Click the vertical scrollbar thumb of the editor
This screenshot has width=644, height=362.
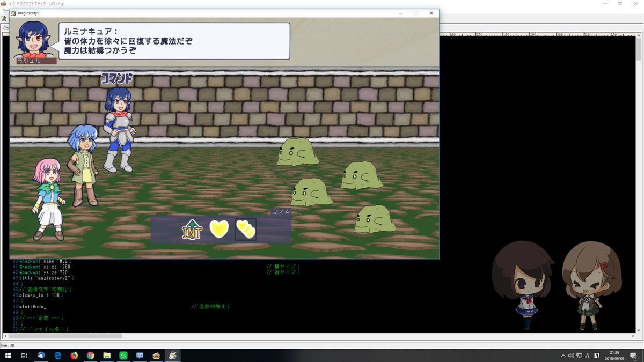pyautogui.click(x=639, y=49)
